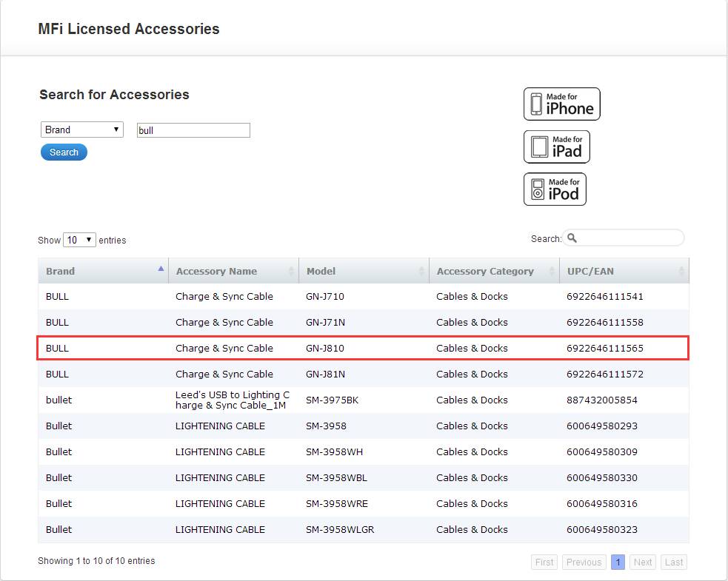Screen dimensions: 728x581
Task: Click BULL brand in GN-J71N row
Action: [x=57, y=323]
